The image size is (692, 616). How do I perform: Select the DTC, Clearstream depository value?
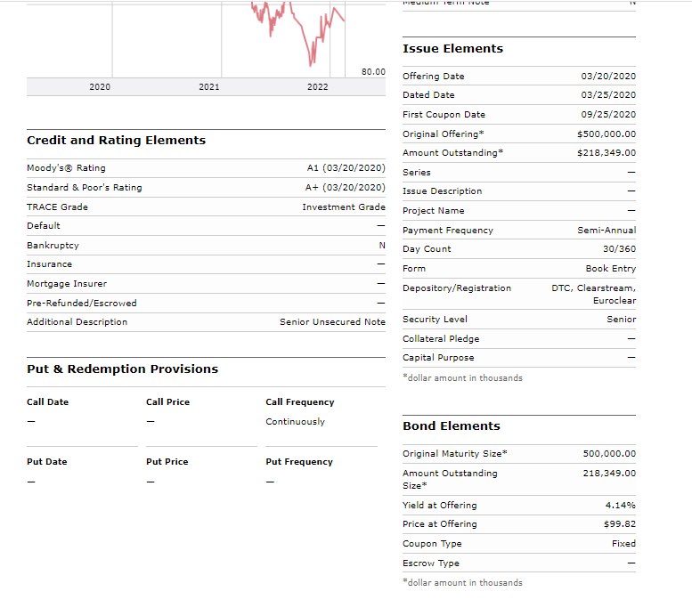593,295
